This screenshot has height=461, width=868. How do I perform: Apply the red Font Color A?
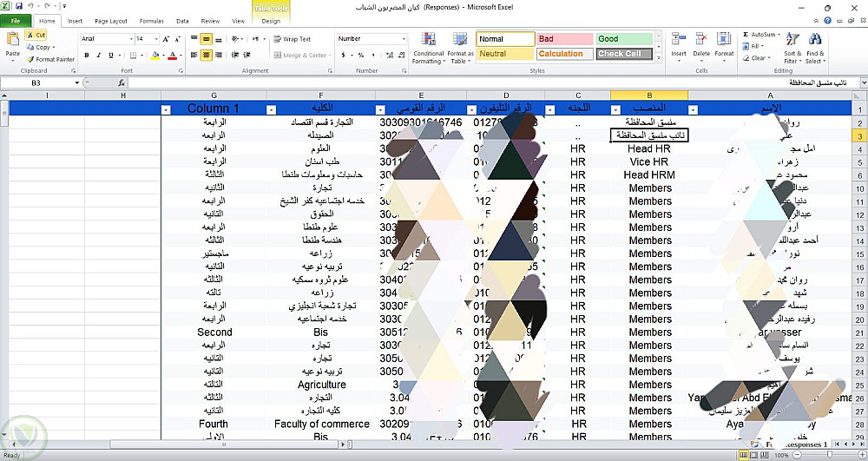172,56
